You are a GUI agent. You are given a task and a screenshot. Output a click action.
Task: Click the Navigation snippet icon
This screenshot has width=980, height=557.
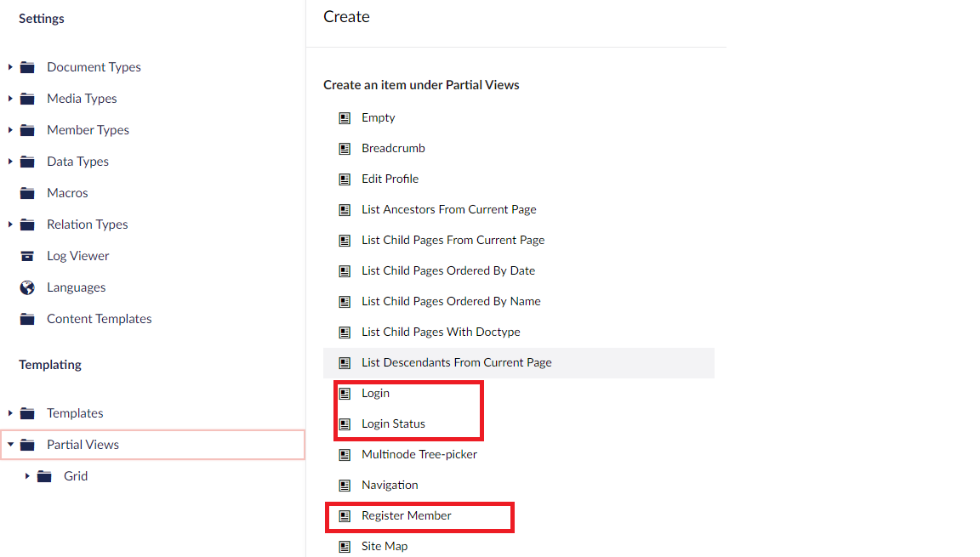coord(345,485)
